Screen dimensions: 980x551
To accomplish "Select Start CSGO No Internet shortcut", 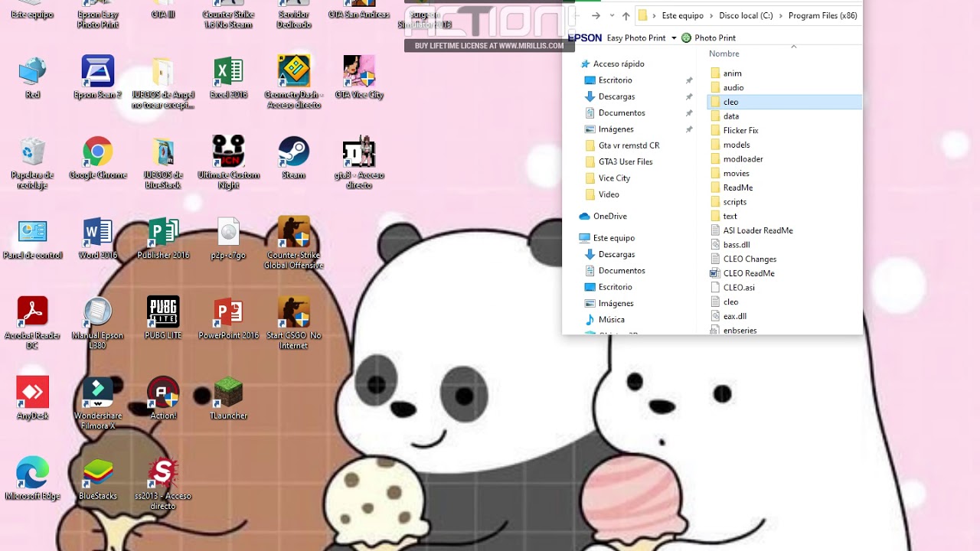I will [x=293, y=324].
